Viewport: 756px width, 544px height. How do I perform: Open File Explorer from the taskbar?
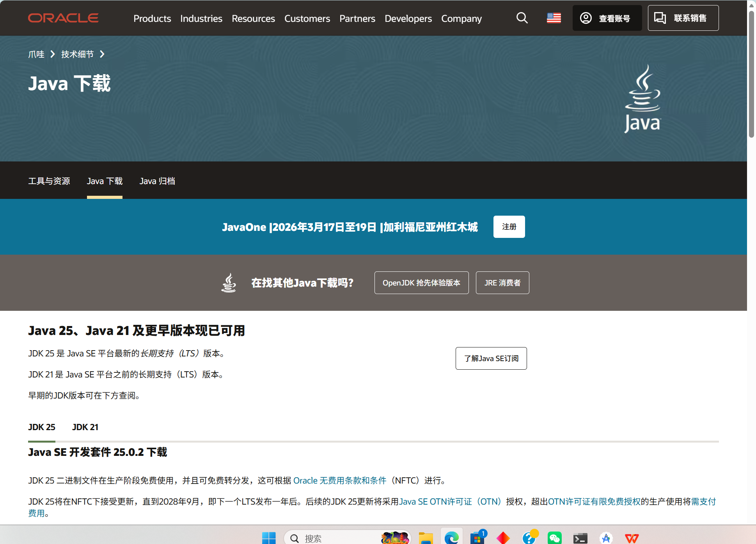(x=426, y=538)
